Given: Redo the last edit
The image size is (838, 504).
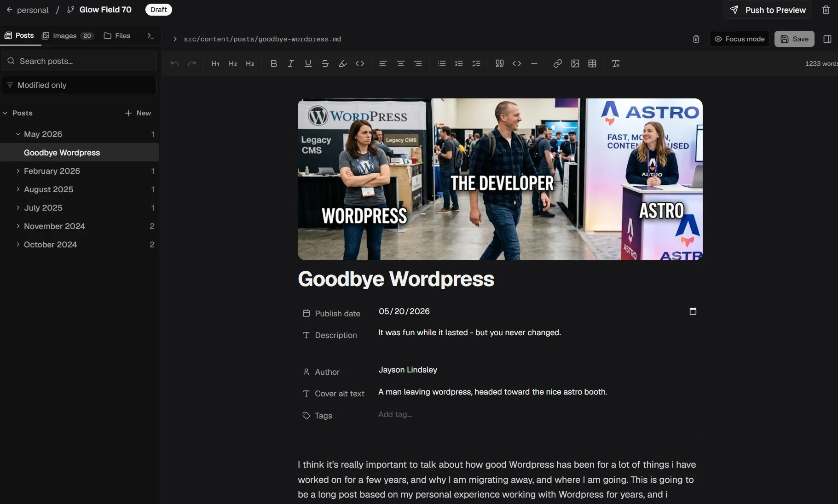Looking at the screenshot, I should coord(192,63).
